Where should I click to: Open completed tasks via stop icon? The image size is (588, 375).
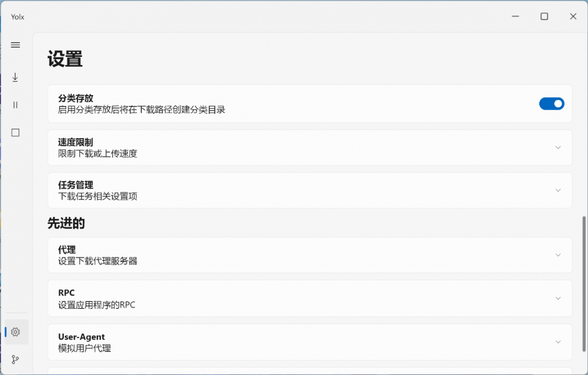point(15,132)
